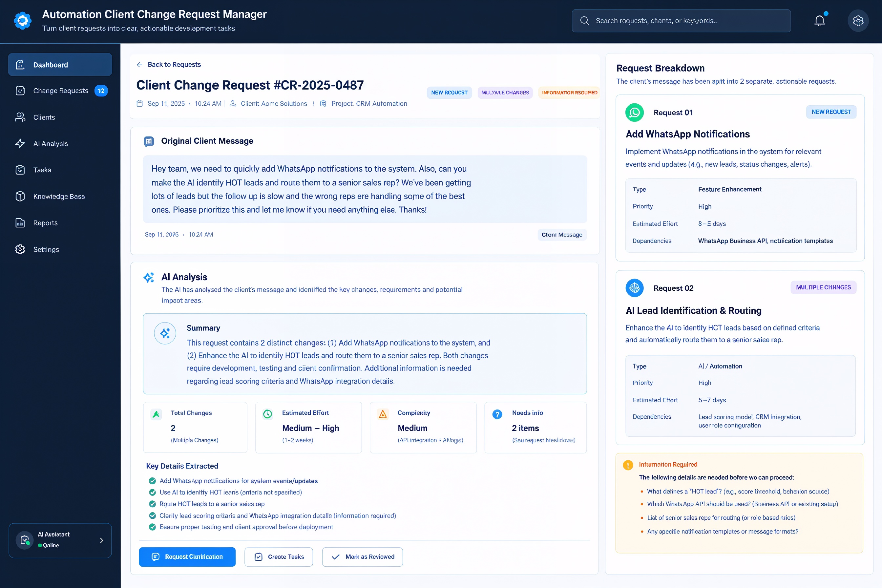Click the calendar icon beside Sep 11, 2025
This screenshot has height=588, width=882.
pos(139,103)
